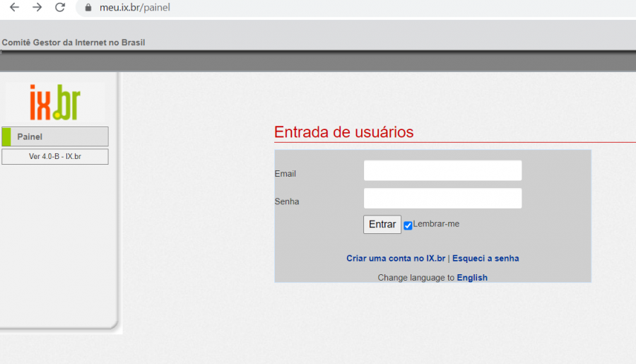This screenshot has height=364, width=636.
Task: Click the Ver 4.0-B - IX.br box
Action: pos(54,156)
